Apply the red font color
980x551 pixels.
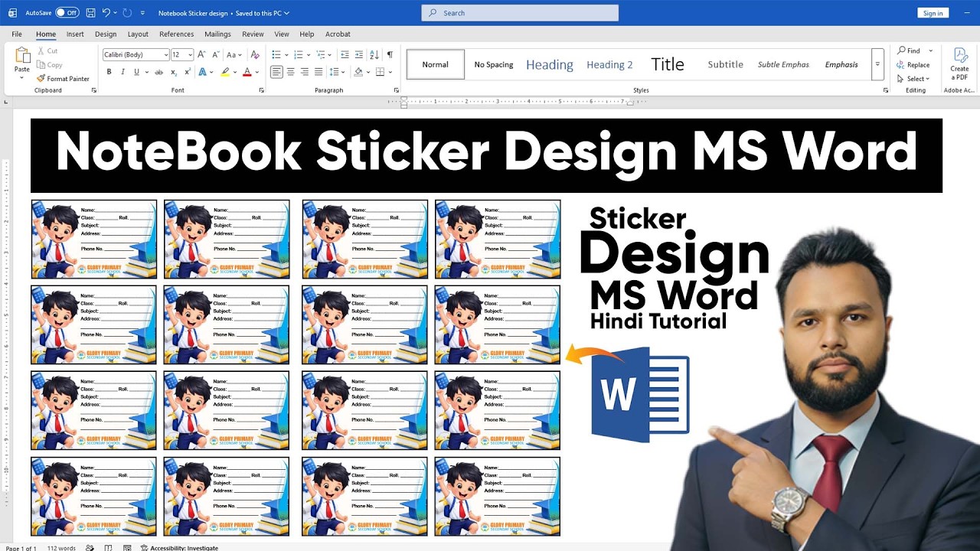247,72
